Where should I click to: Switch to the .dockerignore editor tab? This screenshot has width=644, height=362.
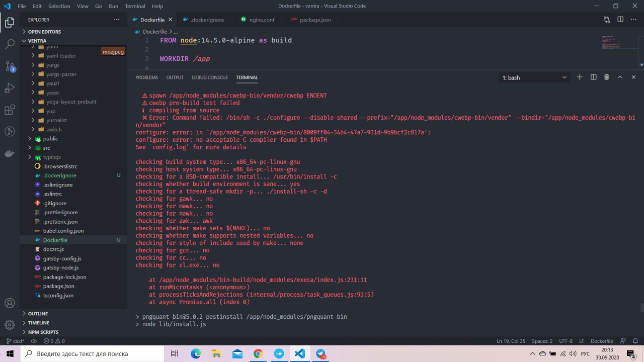click(x=207, y=20)
